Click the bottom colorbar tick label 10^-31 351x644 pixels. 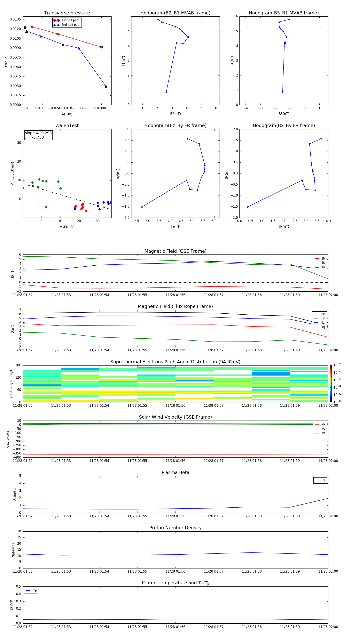click(x=337, y=402)
